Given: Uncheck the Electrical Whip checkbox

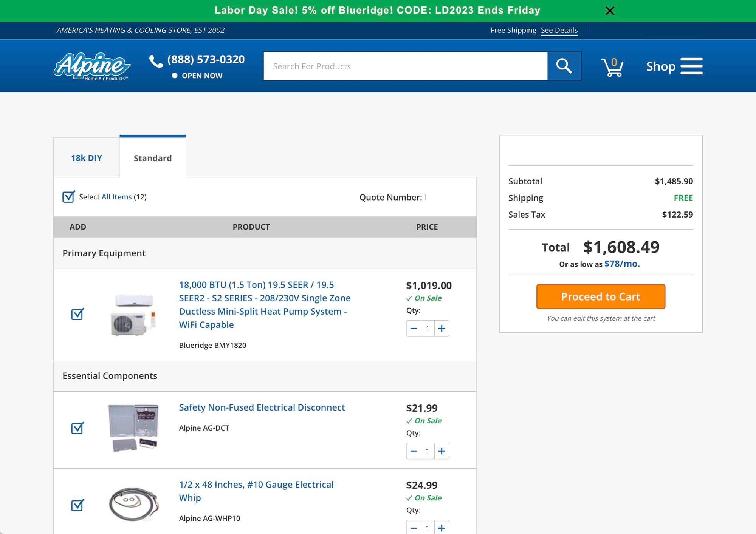Looking at the screenshot, I should coord(77,505).
